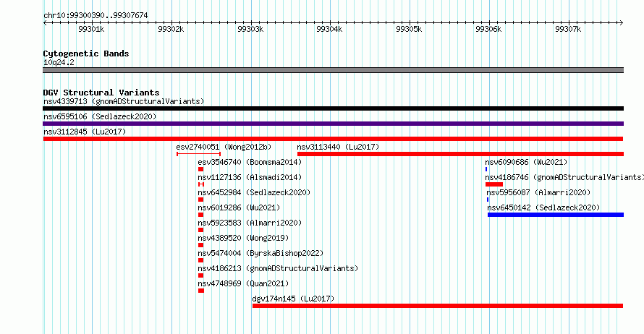Open esv2740051 (Wong2012b) variant label

click(x=224, y=147)
